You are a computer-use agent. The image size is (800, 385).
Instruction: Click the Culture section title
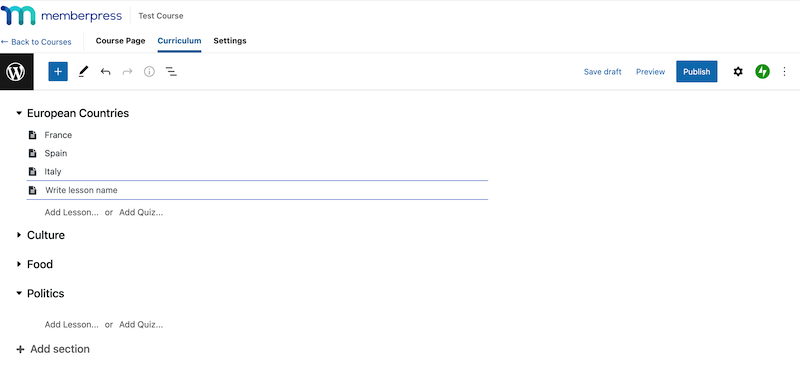[x=46, y=235]
